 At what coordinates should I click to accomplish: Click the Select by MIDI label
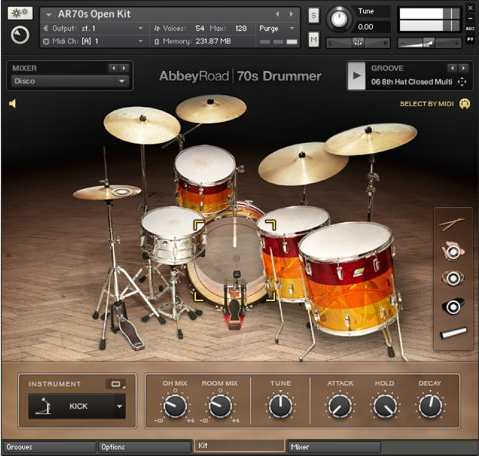(x=427, y=104)
